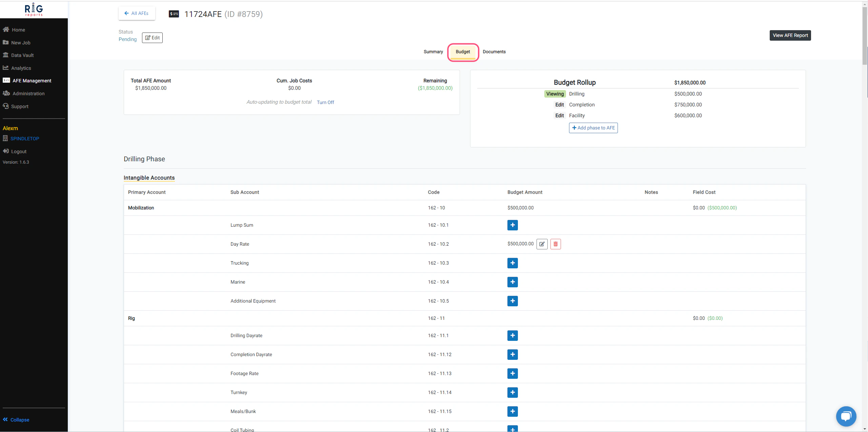Open View AFE Report
The height and width of the screenshot is (432, 868).
tap(790, 35)
